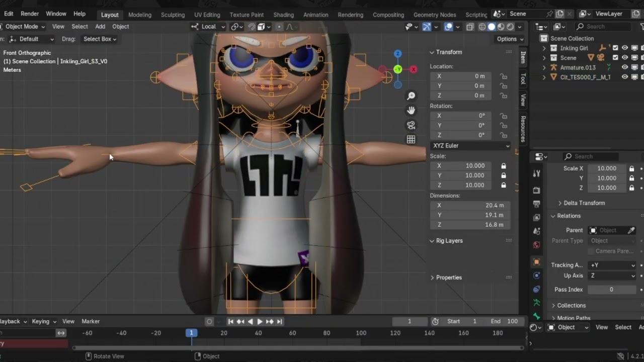
Task: Open the Output properties tab icon
Action: coord(536,204)
